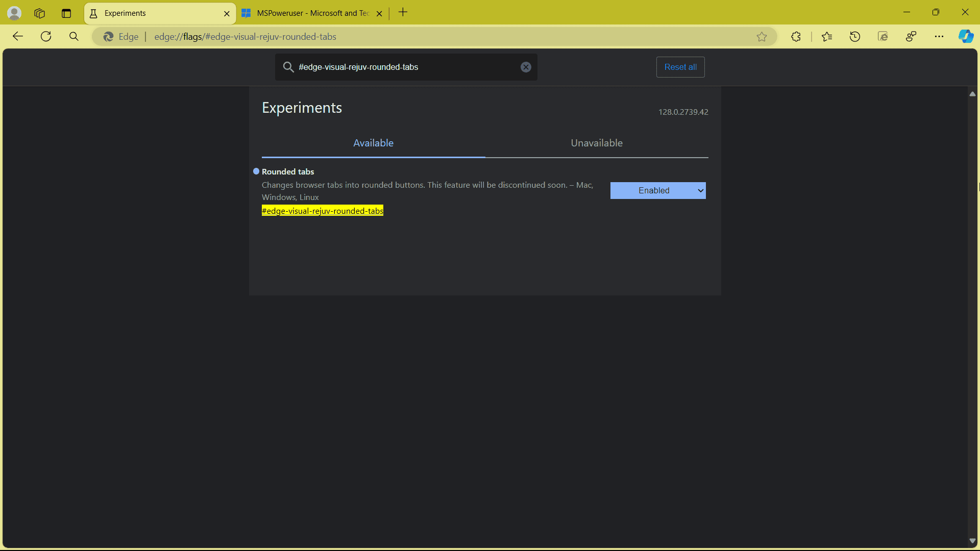Switch to the MSPoweruser browser tab
Screen dimensions: 980x551
312,13
